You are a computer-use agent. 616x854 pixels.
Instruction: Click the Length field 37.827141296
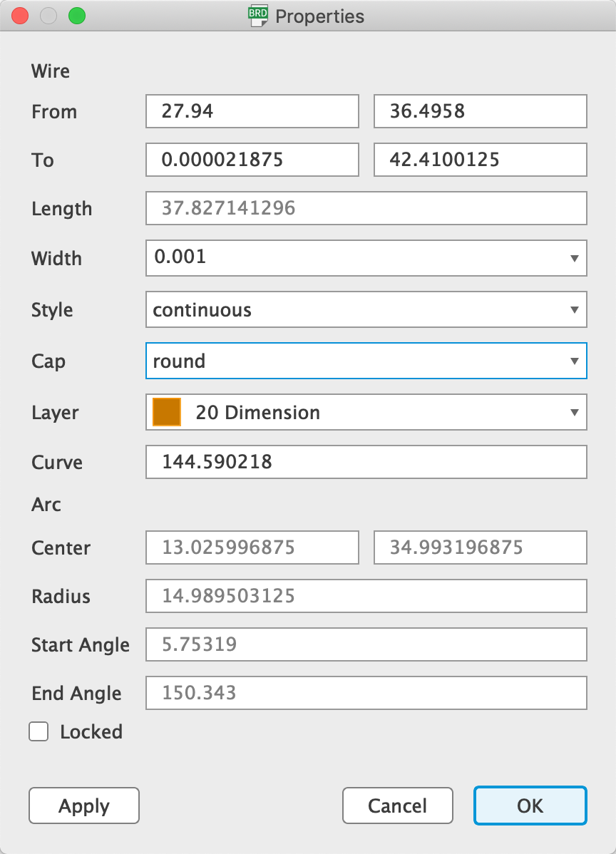(x=366, y=209)
